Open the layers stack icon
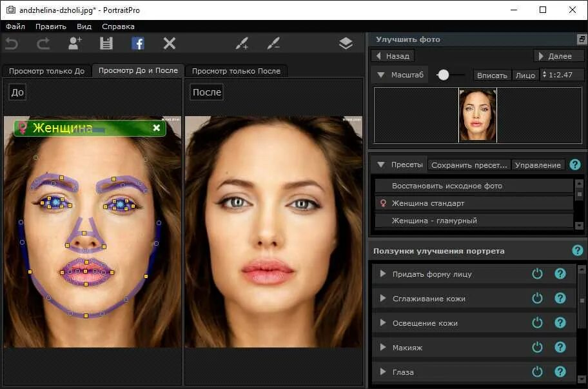Screen dimensions: 588x389 click(346, 43)
